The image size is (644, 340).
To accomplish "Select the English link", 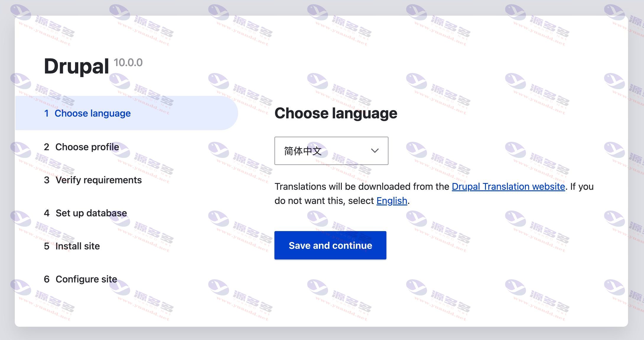I will [392, 201].
